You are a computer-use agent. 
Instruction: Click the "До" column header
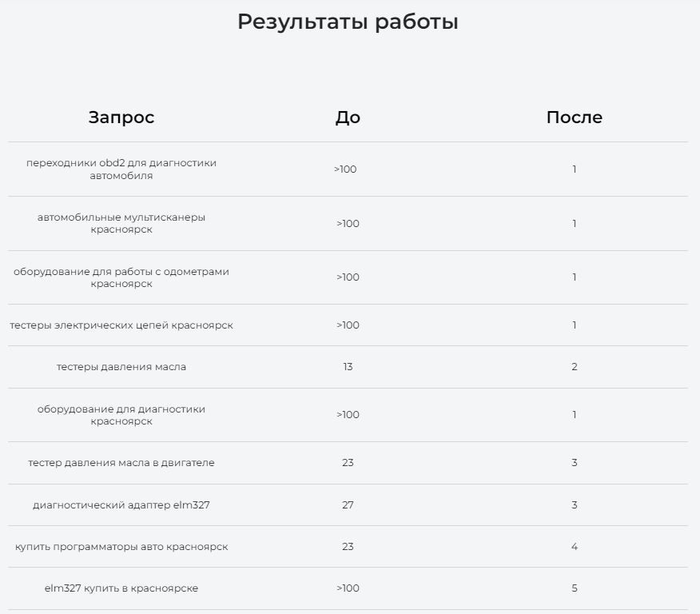(x=348, y=118)
